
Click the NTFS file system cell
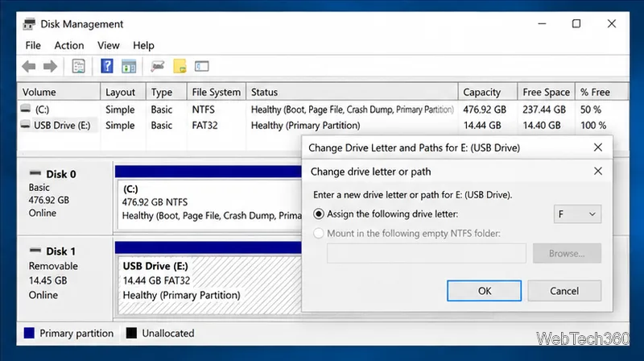point(204,110)
